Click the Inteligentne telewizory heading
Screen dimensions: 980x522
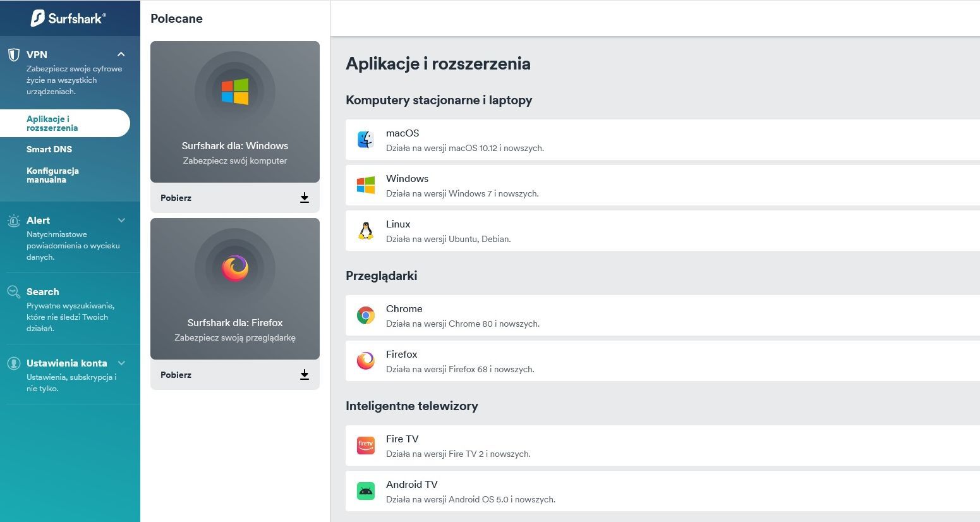pos(411,406)
